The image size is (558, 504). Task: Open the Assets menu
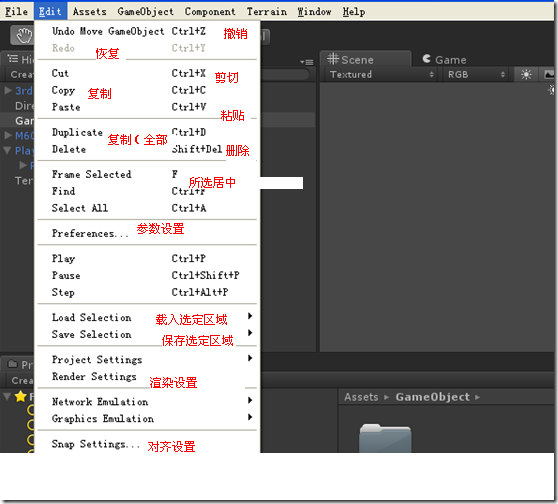pyautogui.click(x=90, y=11)
